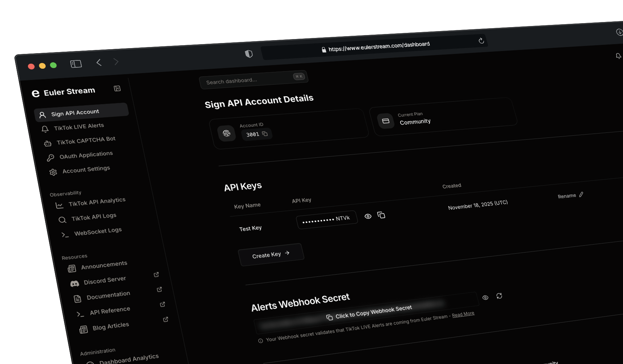Open browser downloads icon
623x364 pixels.
619,32
